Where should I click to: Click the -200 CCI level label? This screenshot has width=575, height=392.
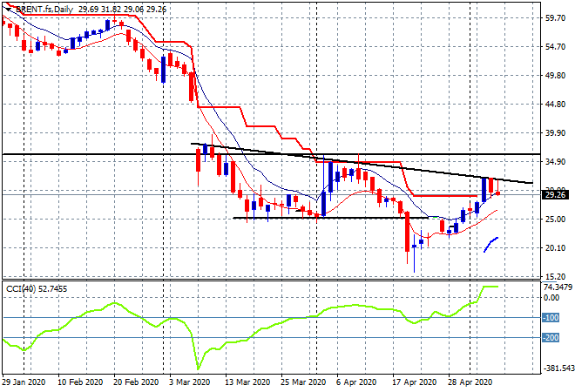click(x=551, y=338)
